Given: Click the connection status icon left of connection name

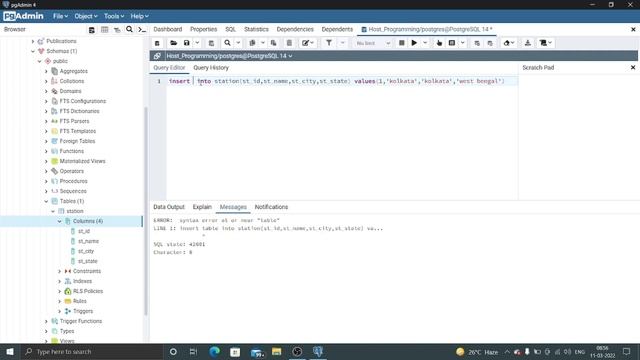Looking at the screenshot, I should pyautogui.click(x=157, y=56).
